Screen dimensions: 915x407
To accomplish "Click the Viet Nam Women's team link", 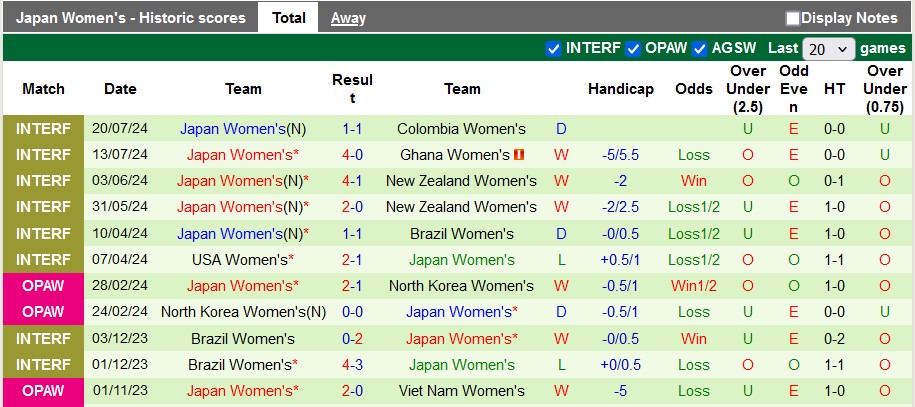I will click(461, 390).
